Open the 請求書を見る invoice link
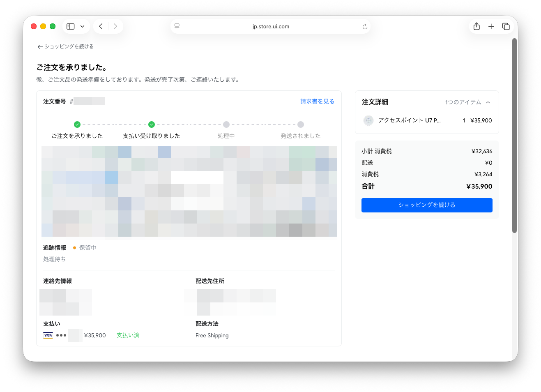This screenshot has height=392, width=541. coord(317,101)
